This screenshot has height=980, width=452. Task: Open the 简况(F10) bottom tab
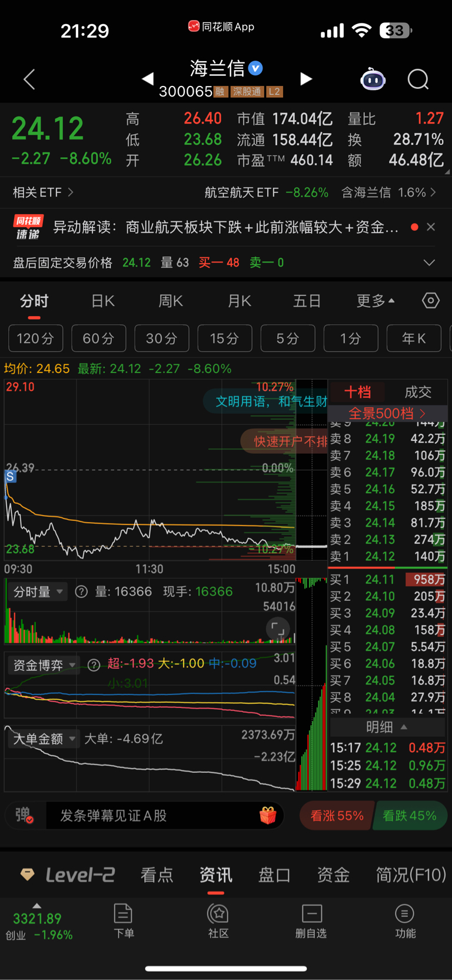pyautogui.click(x=411, y=875)
